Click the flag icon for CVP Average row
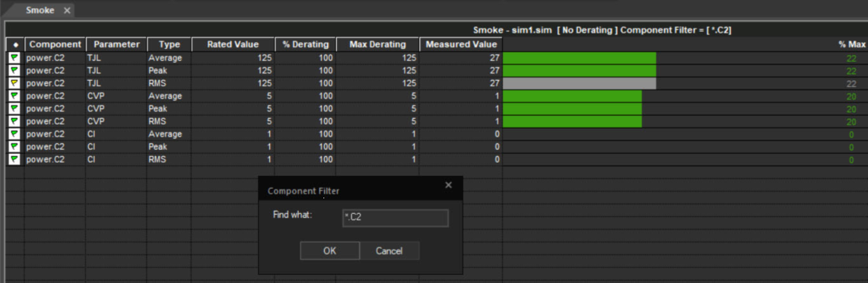 tap(14, 96)
